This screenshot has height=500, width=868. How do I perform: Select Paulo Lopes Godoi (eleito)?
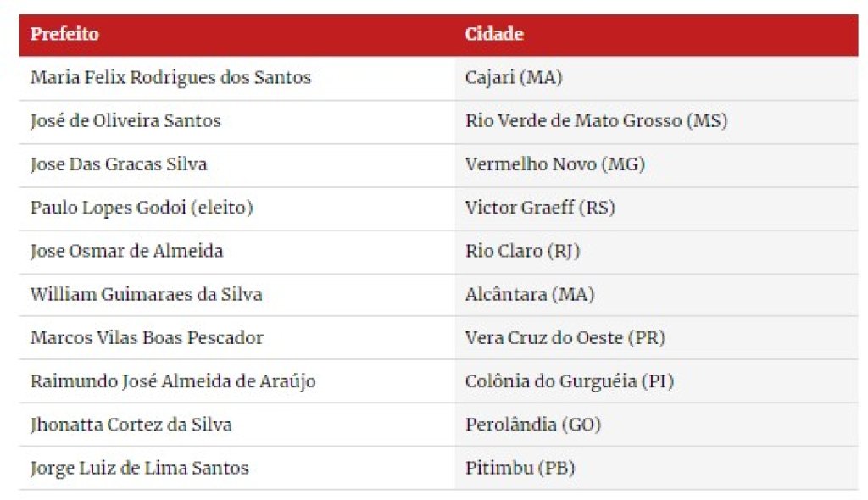[x=142, y=208]
